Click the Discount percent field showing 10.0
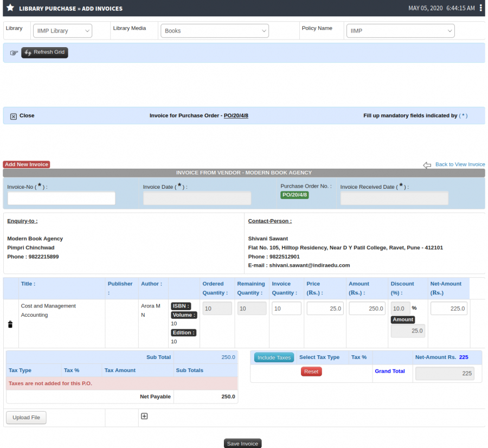Screen dimensions: 488x448 point(400,309)
